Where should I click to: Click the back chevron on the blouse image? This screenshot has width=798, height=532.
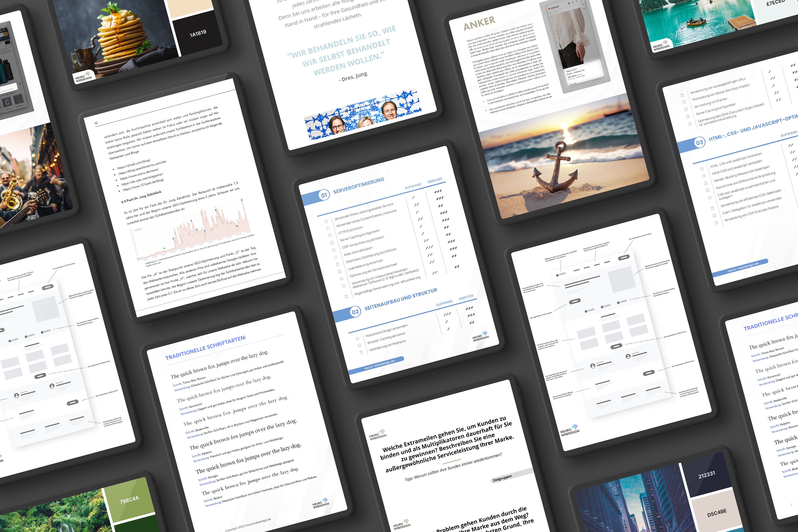click(x=557, y=40)
